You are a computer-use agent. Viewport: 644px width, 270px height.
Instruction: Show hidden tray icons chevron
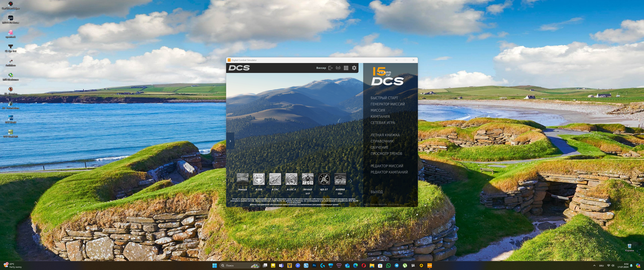[594, 265]
